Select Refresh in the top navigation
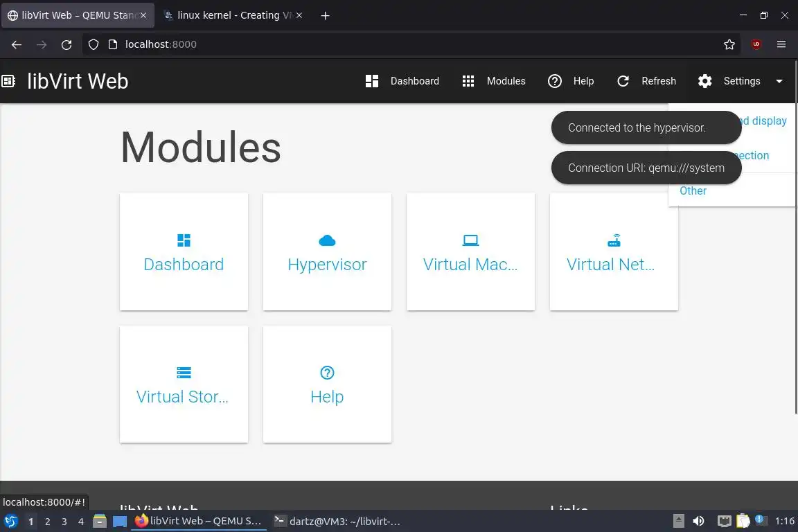The width and height of the screenshot is (798, 532). coord(659,81)
